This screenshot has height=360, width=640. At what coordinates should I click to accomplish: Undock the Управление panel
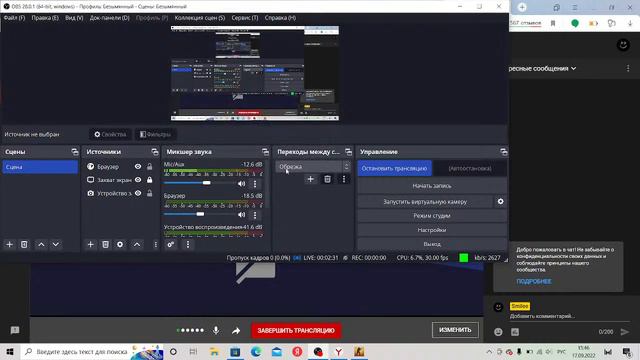(x=504, y=152)
